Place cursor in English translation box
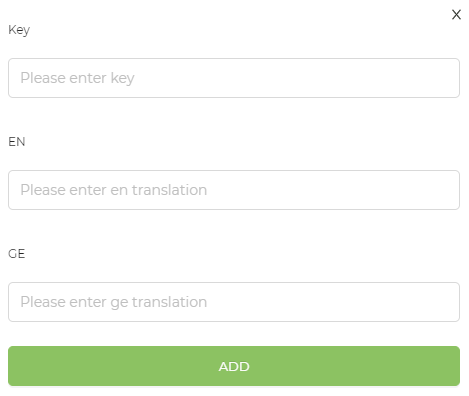The image size is (469, 396). pos(234,190)
